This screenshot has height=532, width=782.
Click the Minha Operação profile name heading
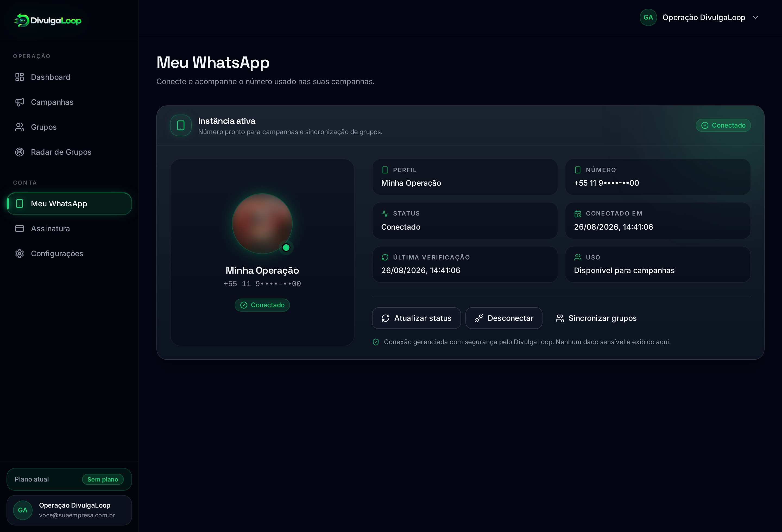tap(262, 270)
